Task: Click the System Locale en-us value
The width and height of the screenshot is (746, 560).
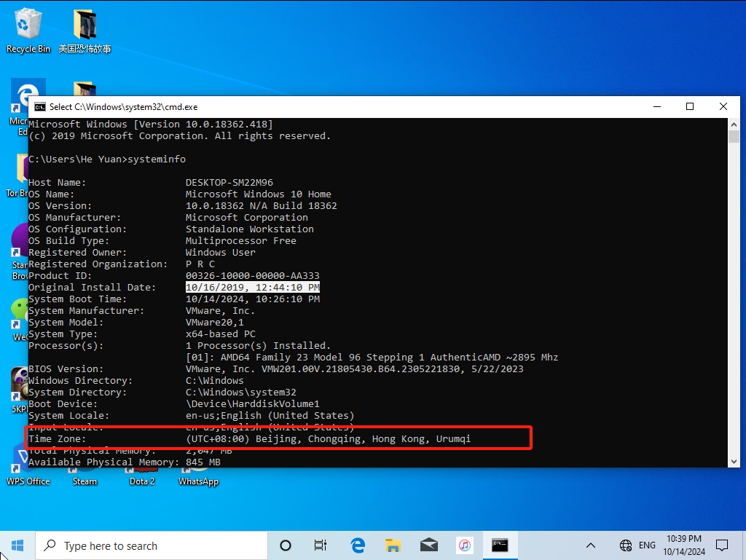Action: (x=270, y=416)
